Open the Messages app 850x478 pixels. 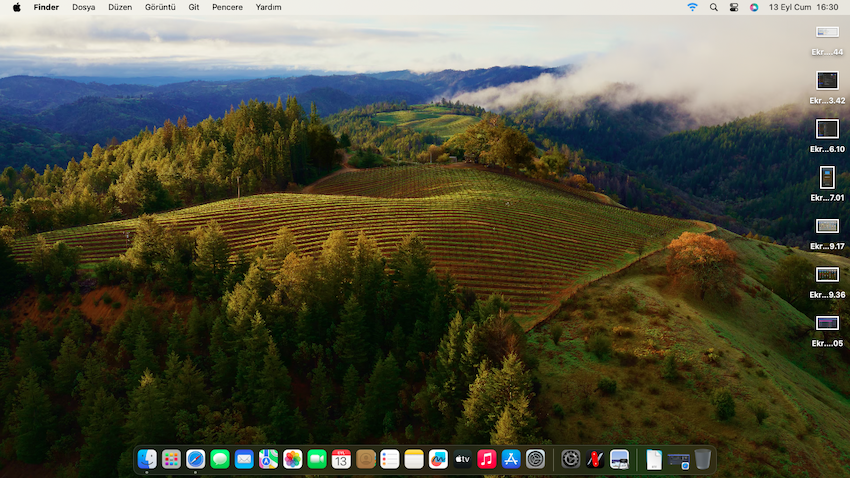(x=220, y=459)
